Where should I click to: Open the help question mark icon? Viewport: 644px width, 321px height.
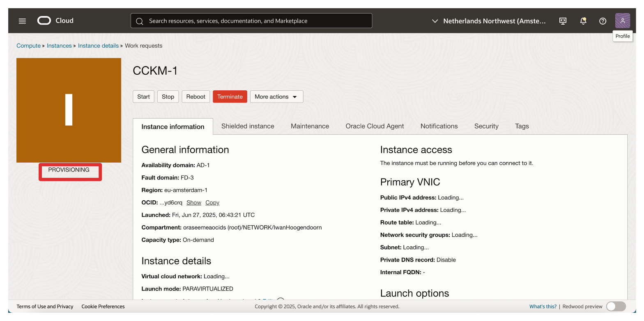pos(603,21)
